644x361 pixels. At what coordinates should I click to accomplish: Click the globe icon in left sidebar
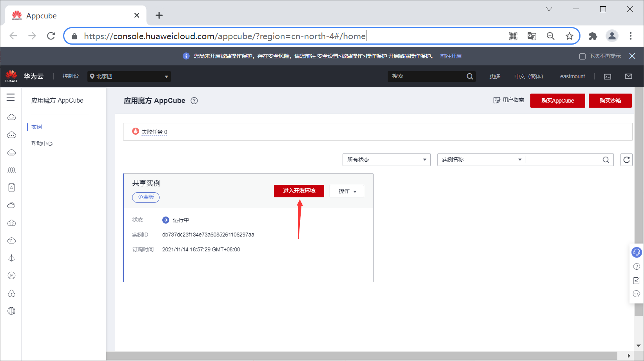click(12, 311)
